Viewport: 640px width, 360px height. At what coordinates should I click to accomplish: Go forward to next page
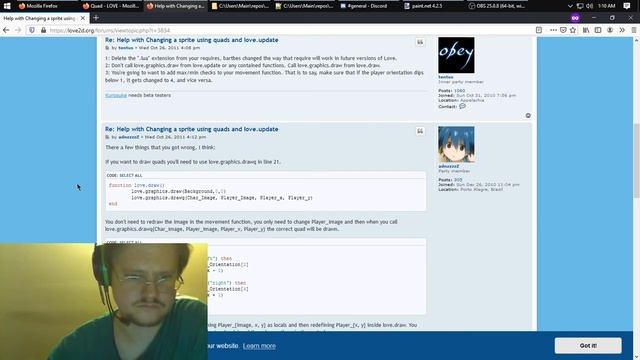(18, 30)
